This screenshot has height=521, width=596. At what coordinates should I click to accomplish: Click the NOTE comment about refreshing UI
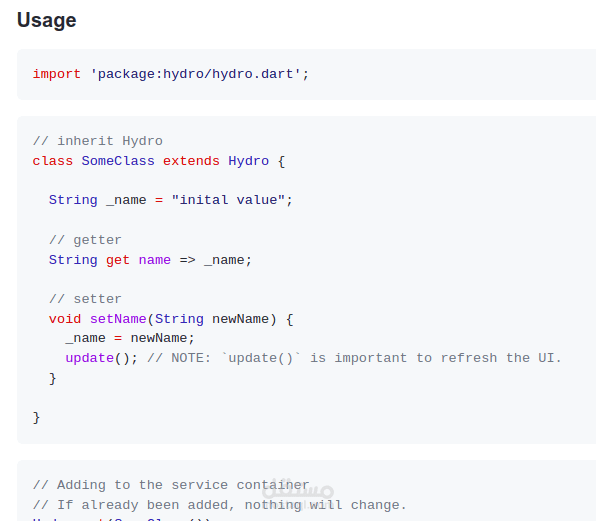(354, 358)
